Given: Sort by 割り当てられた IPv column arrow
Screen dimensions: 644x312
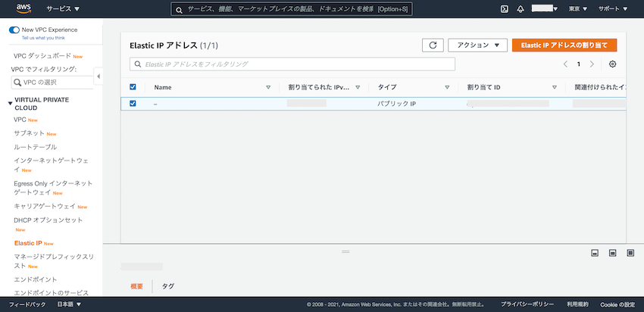Looking at the screenshot, I should point(358,87).
